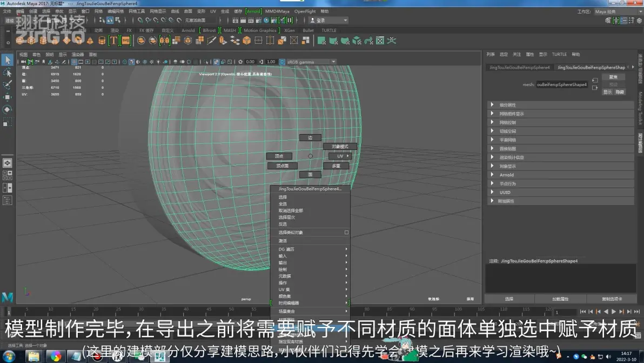The width and height of the screenshot is (644, 363).
Task: Click the 复制选项卡 button
Action: point(612,299)
